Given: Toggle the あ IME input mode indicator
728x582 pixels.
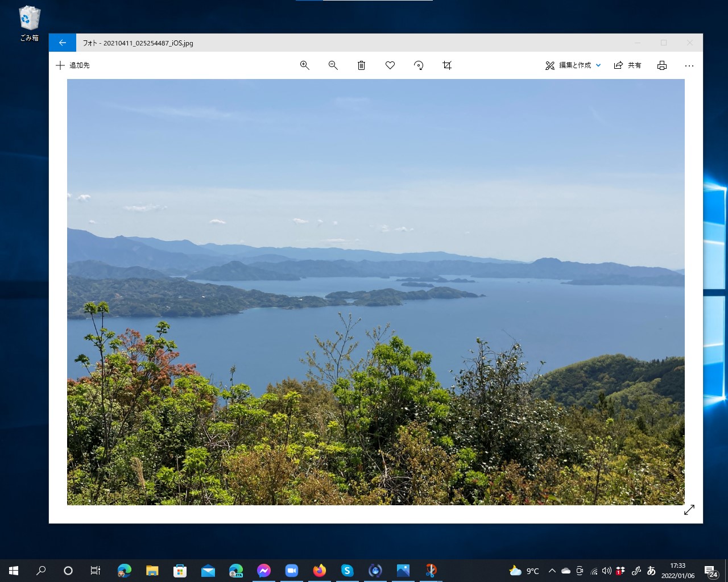Looking at the screenshot, I should (651, 571).
